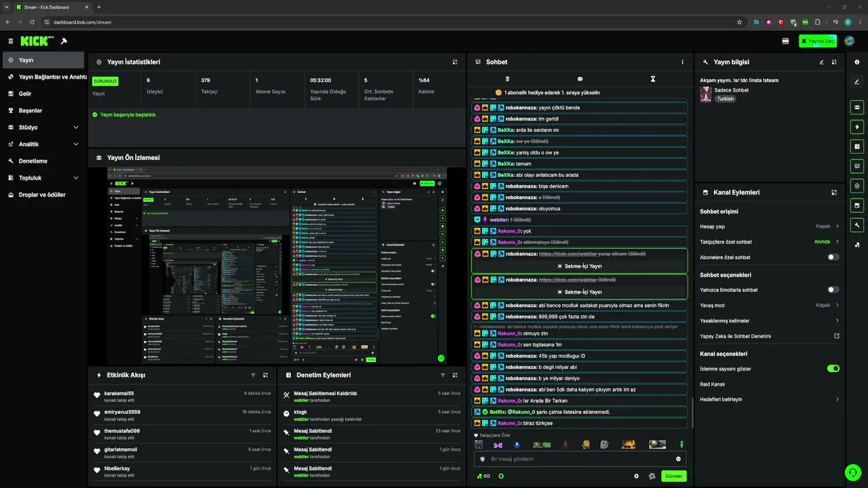Click the monitor icon left of Yayına Geç

tap(785, 41)
